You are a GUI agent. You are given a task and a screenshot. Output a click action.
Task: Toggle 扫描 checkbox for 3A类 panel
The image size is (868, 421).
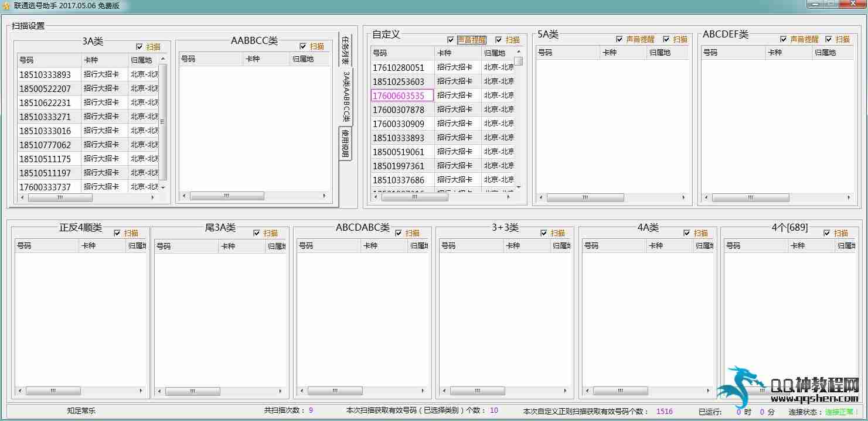click(x=139, y=47)
